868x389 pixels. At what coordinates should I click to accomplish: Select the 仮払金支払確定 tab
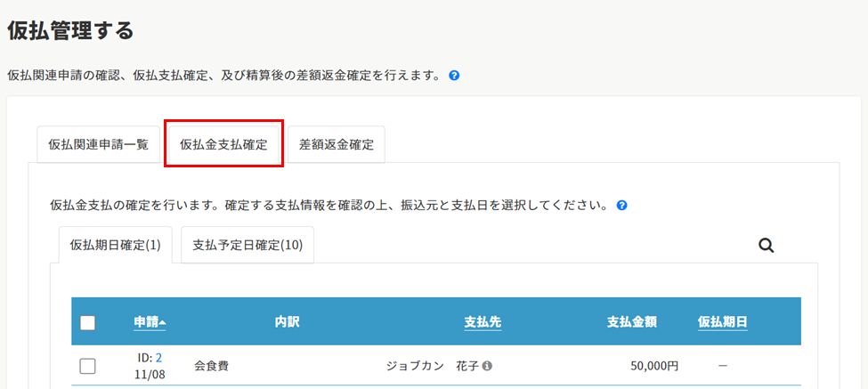coord(223,145)
